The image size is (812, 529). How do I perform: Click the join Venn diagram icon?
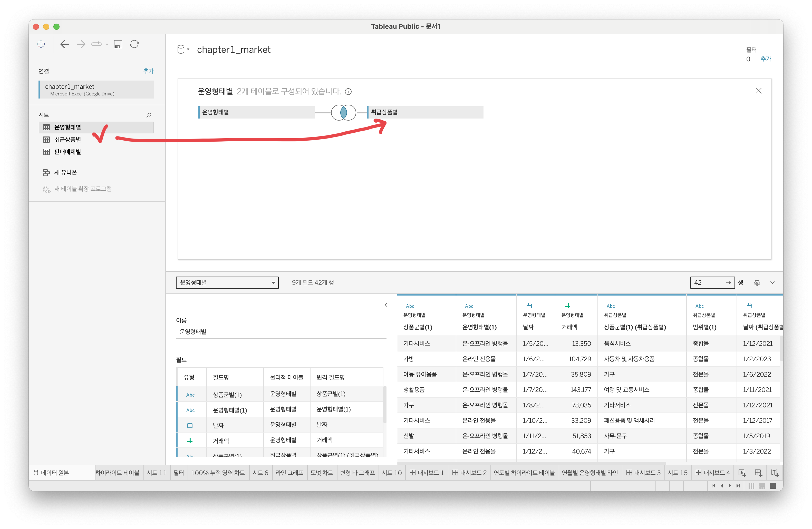pos(343,112)
